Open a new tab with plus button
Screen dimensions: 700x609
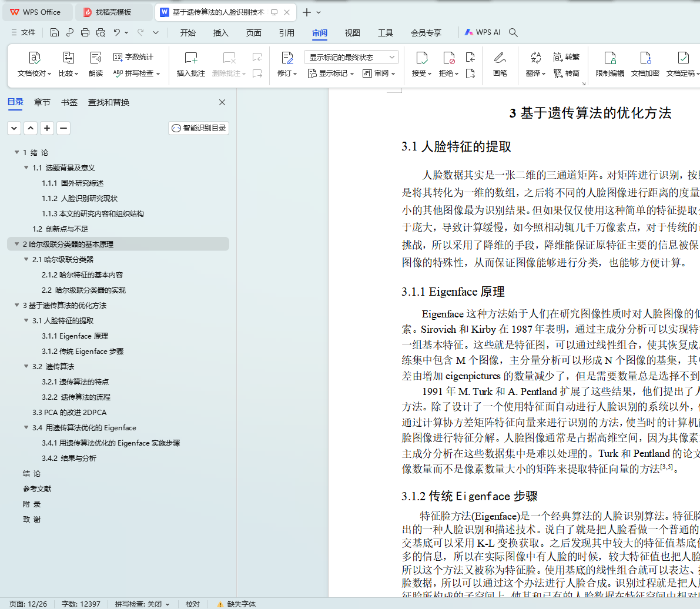(x=306, y=12)
